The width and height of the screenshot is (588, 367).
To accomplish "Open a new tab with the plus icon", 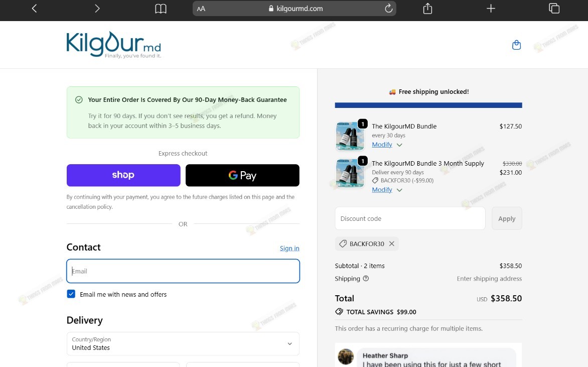I will pos(491,8).
